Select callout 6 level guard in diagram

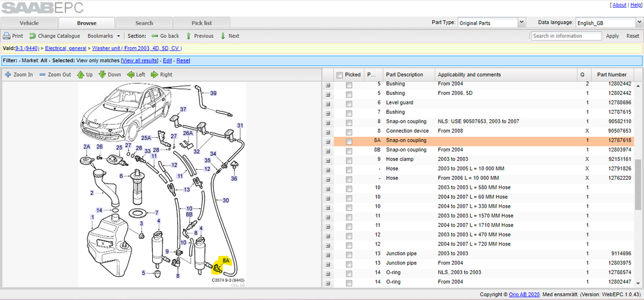tap(121, 176)
